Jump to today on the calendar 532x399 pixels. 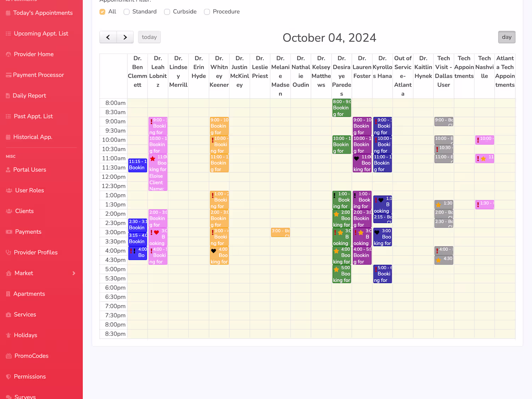(x=149, y=37)
